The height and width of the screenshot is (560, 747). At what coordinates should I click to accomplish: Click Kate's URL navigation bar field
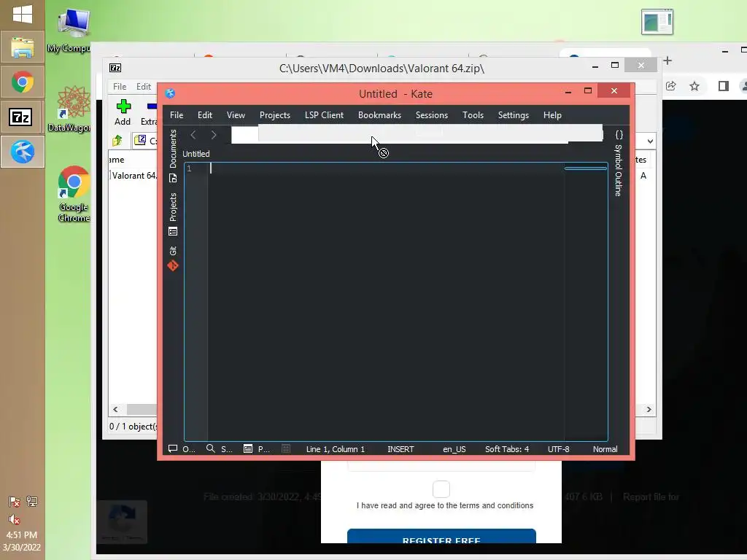click(417, 134)
